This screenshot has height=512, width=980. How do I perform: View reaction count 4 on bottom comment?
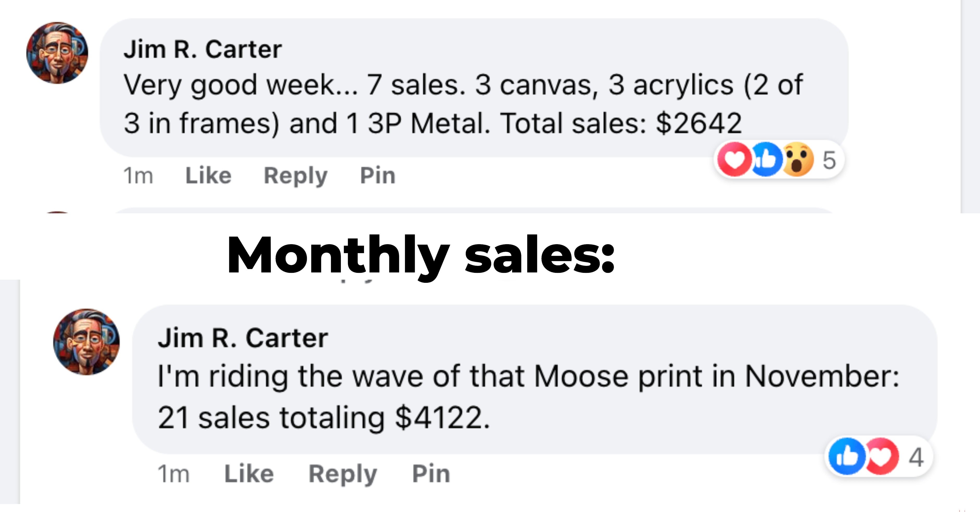pos(916,457)
